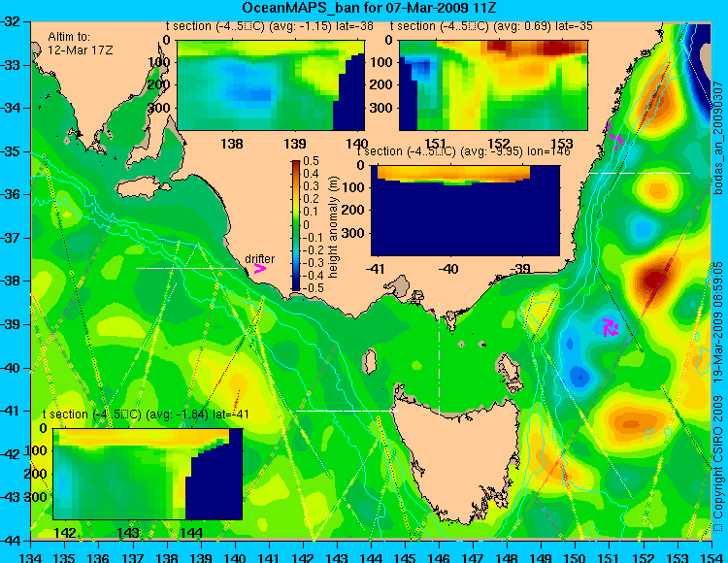Click the 'bodas_an_20090307' vertical text

(718, 138)
